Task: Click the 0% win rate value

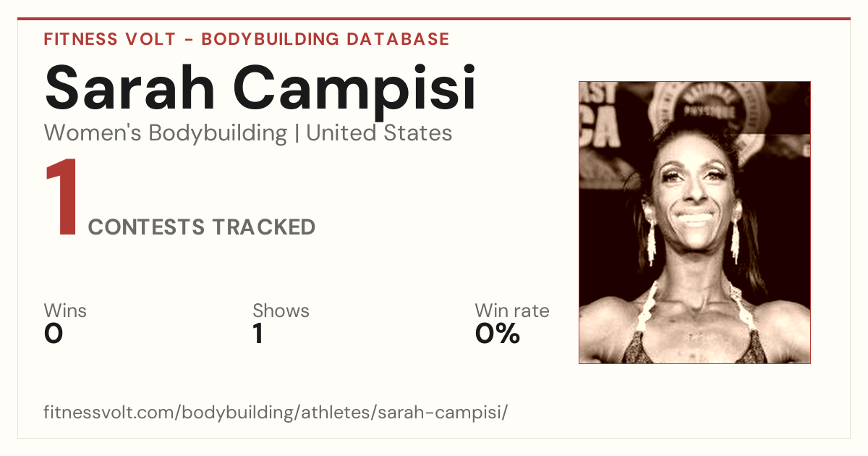Action: tap(498, 334)
